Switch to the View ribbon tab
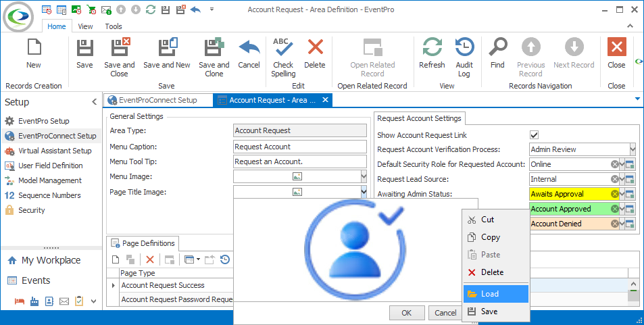 click(x=85, y=26)
